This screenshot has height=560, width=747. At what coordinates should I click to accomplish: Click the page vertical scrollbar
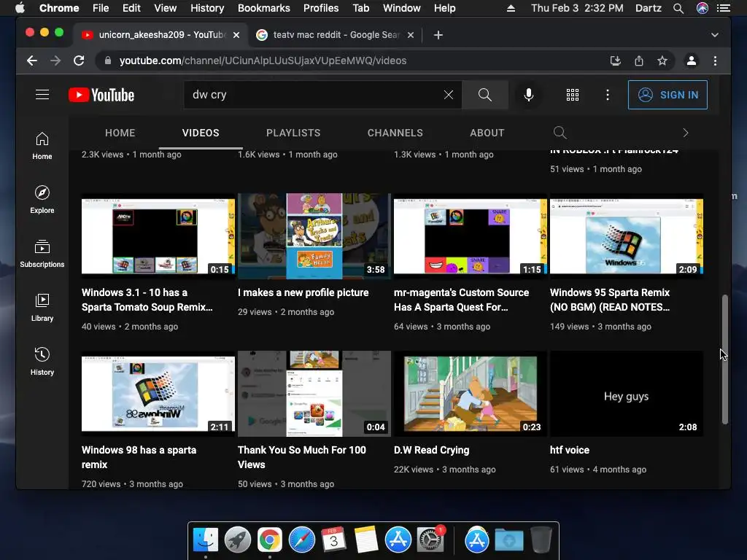coord(724,359)
